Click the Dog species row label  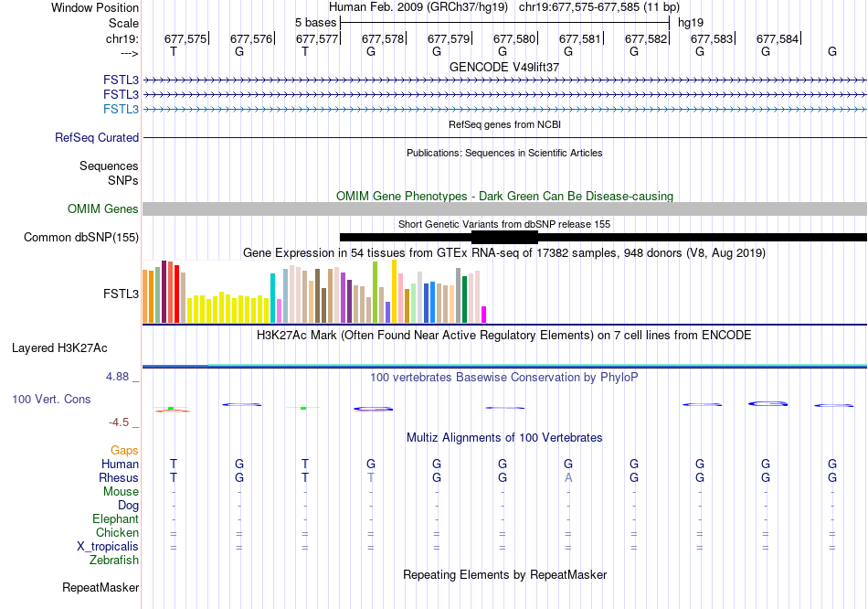tap(128, 506)
